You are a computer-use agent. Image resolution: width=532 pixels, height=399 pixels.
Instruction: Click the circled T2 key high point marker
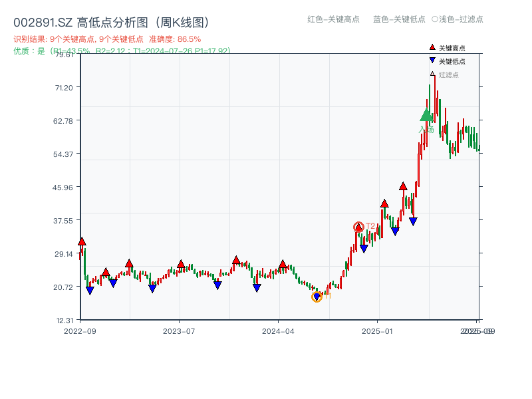pos(358,227)
